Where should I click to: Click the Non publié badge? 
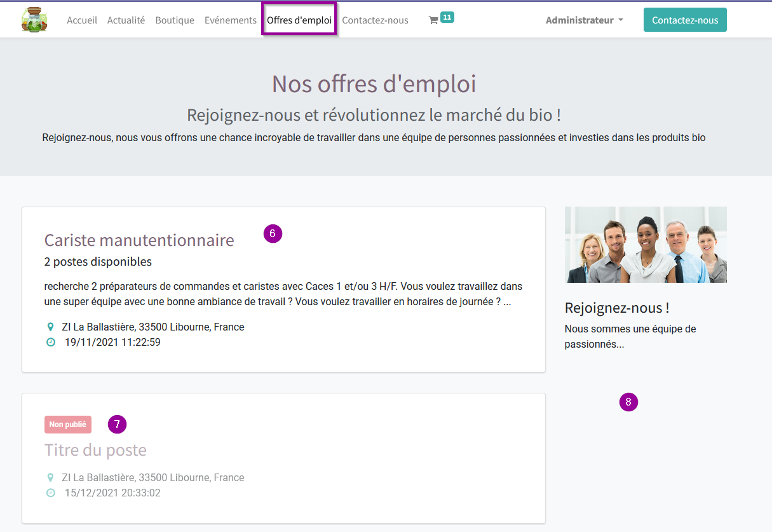coord(68,425)
